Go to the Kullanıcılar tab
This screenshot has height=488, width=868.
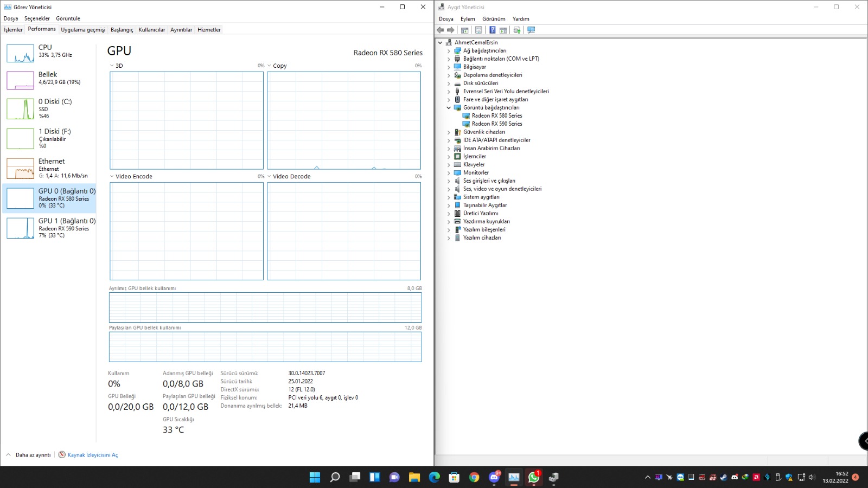click(x=152, y=30)
